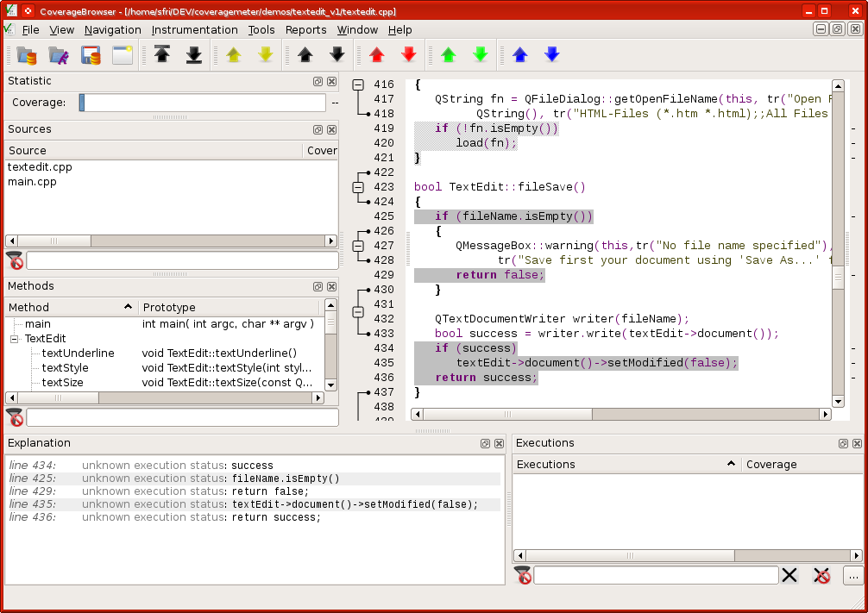
Task: Collapse the TextEdit tree node
Action: (x=15, y=339)
